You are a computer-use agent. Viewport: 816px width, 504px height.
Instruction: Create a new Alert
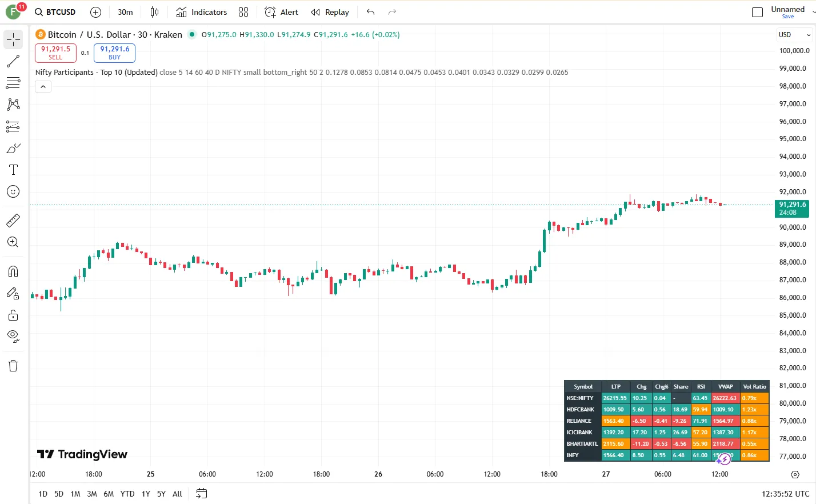282,12
